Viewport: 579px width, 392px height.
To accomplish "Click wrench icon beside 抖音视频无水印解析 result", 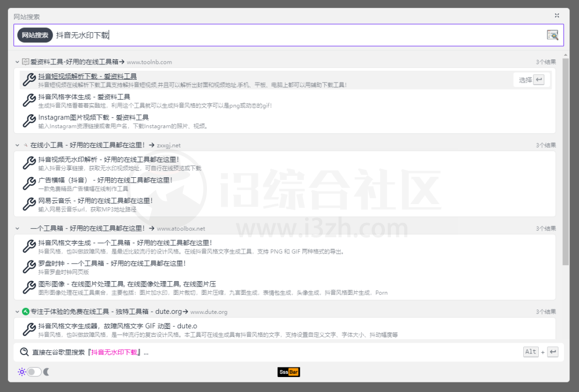I will (x=29, y=163).
